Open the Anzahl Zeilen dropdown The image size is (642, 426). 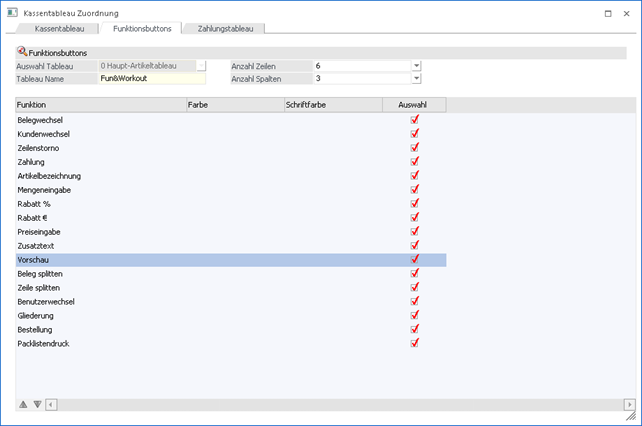(416, 66)
